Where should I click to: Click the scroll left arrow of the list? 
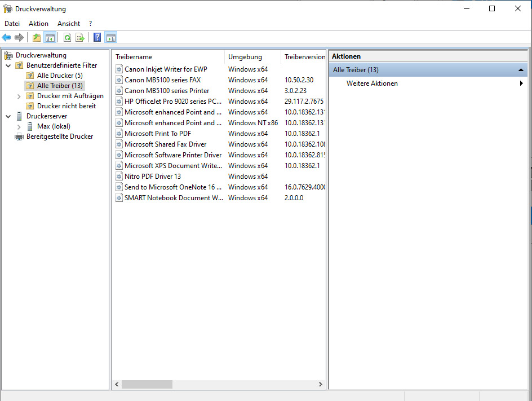117,385
